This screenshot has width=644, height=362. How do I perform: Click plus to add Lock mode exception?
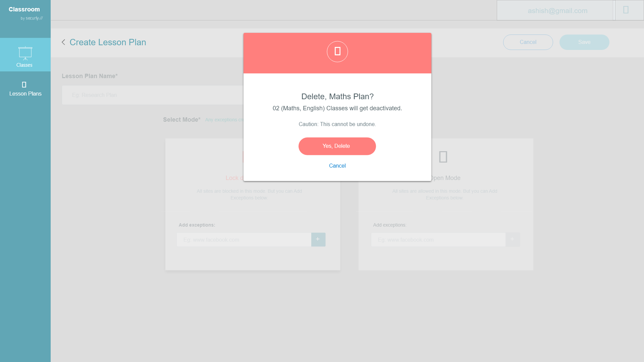[x=318, y=239]
